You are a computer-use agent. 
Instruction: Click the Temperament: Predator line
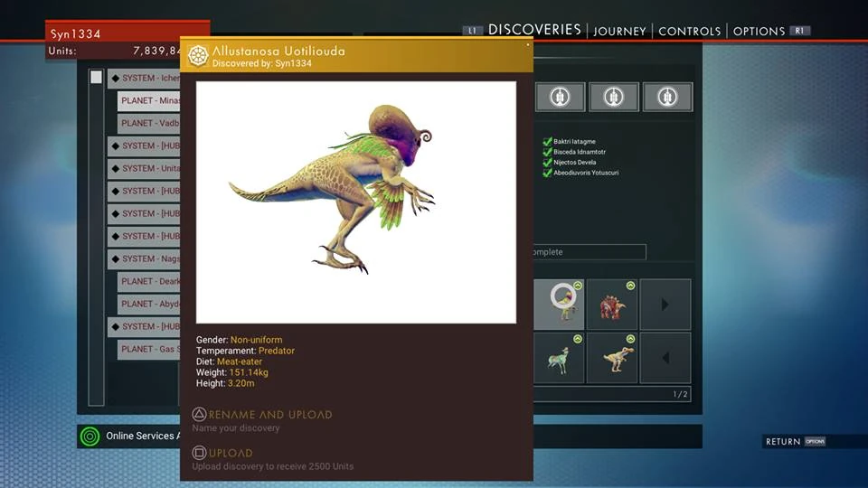(x=245, y=351)
